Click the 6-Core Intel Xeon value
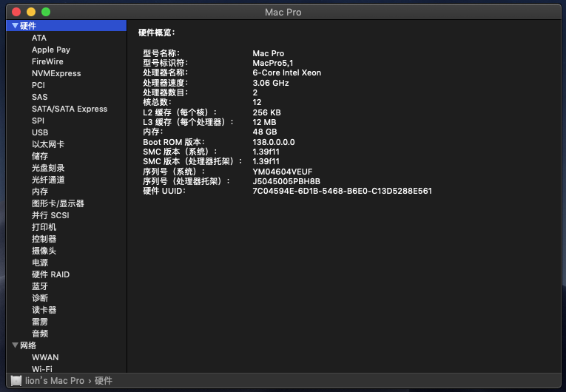Image resolution: width=566 pixels, height=392 pixels. point(286,73)
